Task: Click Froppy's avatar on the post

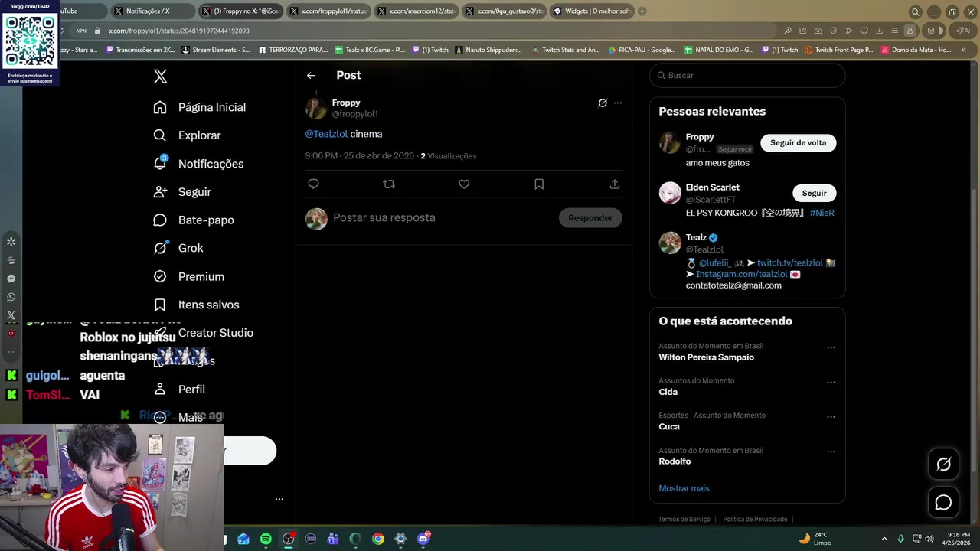Action: 316,108
